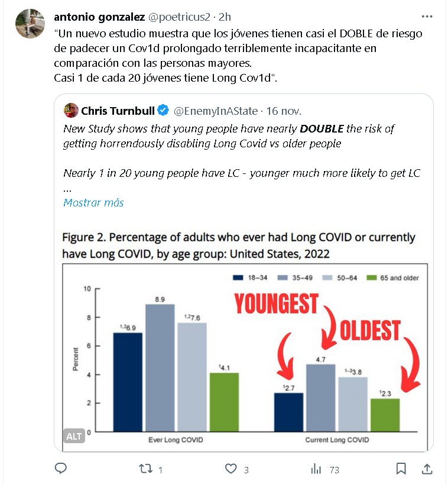Viewport: 448px width, 484px height.
Task: Open view analytics bar chart icon
Action: pyautogui.click(x=317, y=469)
